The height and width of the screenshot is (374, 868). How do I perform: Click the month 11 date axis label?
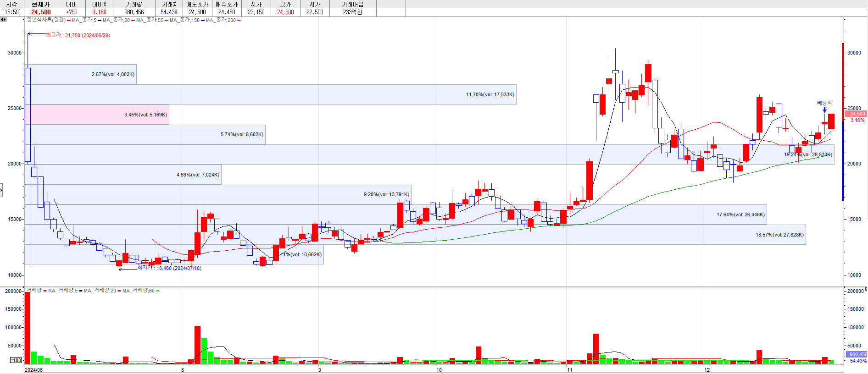[569, 370]
